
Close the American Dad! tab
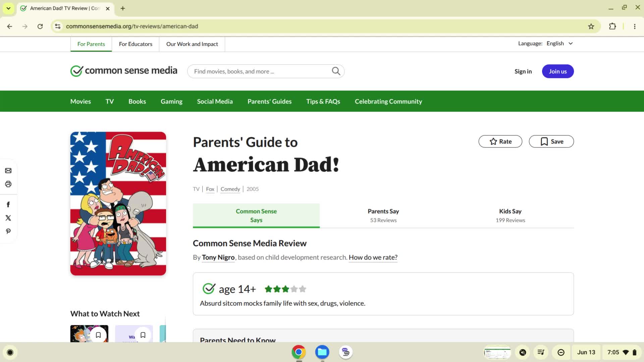pos(108,8)
